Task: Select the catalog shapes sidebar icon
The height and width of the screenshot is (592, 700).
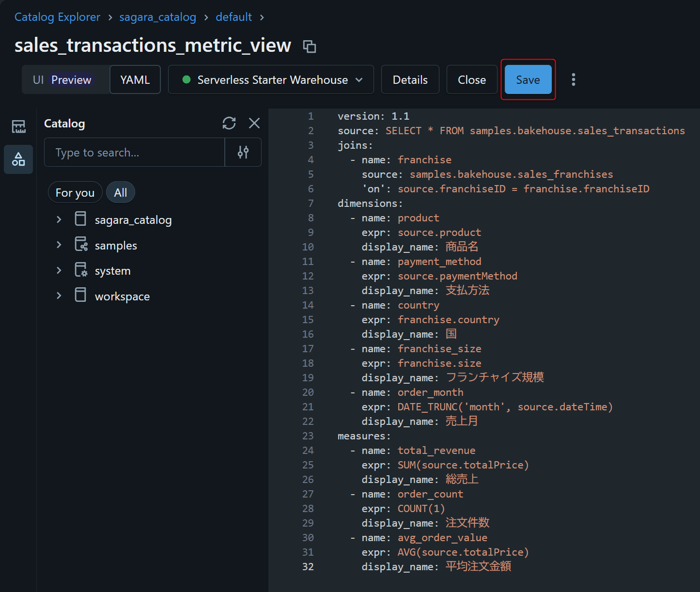Action: pyautogui.click(x=18, y=159)
